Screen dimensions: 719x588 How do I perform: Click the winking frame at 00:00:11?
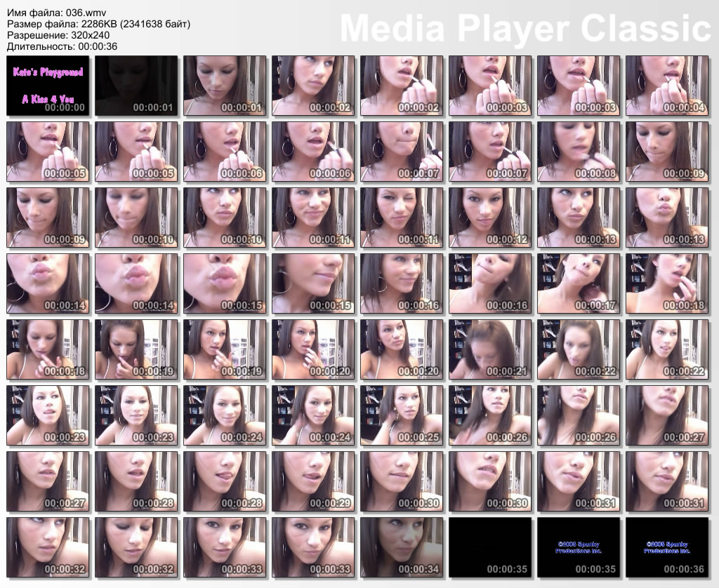[402, 218]
